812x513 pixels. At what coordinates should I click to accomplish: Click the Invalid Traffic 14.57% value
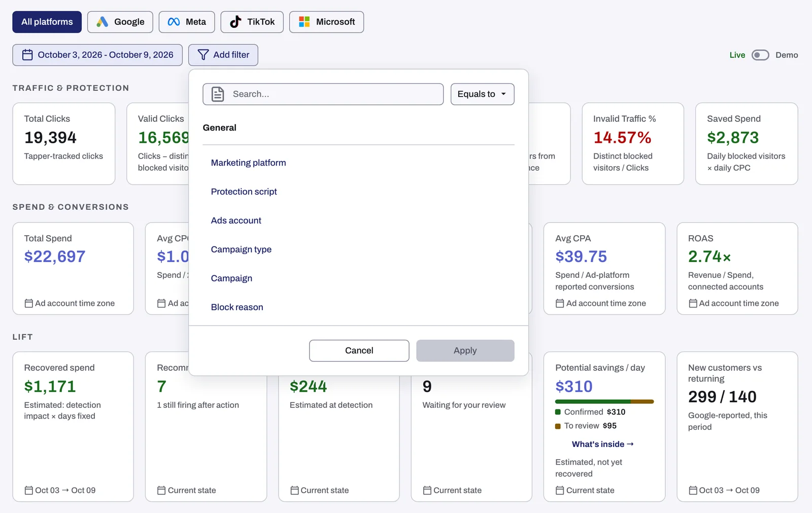click(x=622, y=138)
